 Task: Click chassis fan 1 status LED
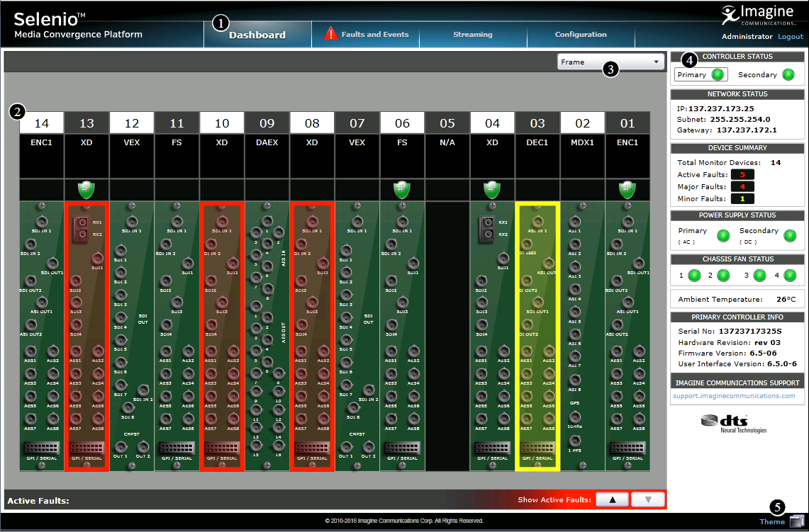pos(694,276)
